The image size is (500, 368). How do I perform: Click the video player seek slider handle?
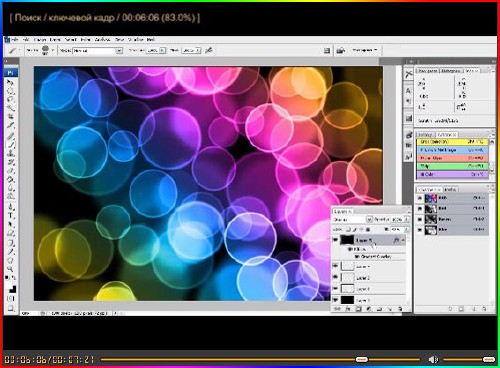tap(362, 359)
